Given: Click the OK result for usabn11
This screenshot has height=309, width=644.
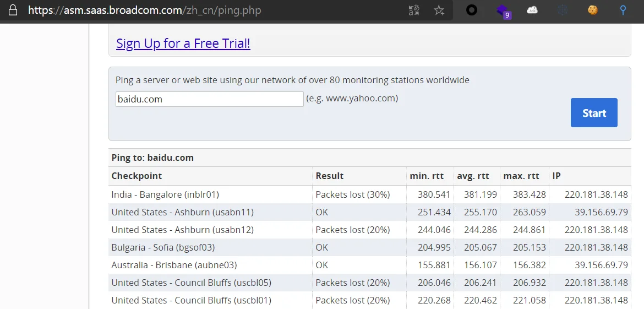Looking at the screenshot, I should click(x=322, y=213).
